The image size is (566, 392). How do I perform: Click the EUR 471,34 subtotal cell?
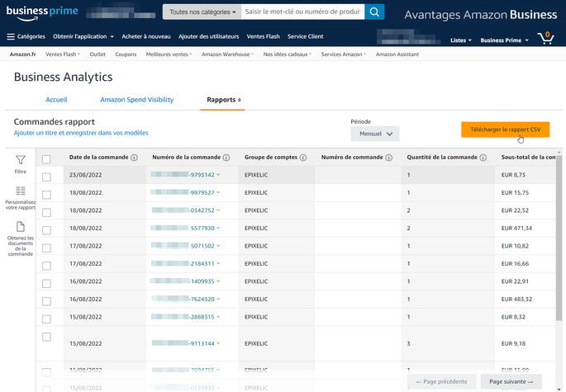tap(516, 228)
